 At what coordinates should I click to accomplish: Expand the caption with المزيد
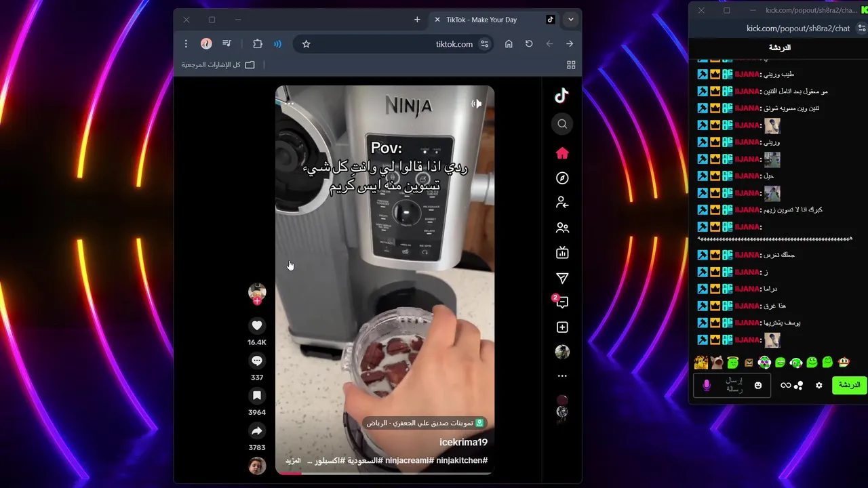(x=293, y=460)
